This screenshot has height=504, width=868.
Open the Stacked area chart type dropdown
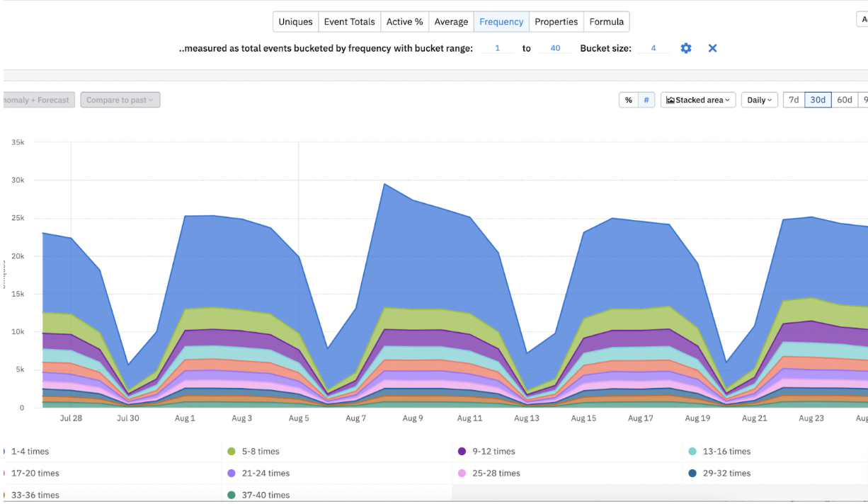click(x=698, y=101)
